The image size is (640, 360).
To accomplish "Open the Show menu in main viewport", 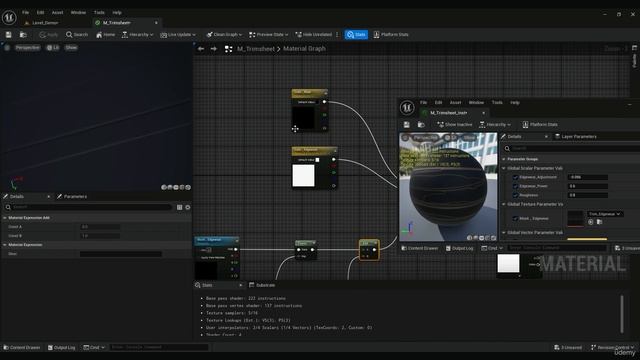I will [71, 48].
